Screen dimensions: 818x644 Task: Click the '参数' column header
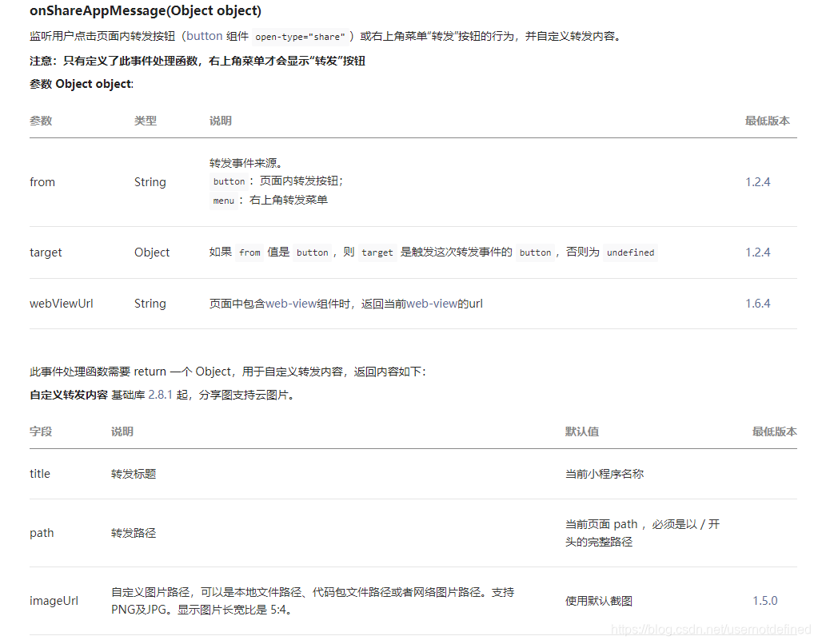click(41, 121)
